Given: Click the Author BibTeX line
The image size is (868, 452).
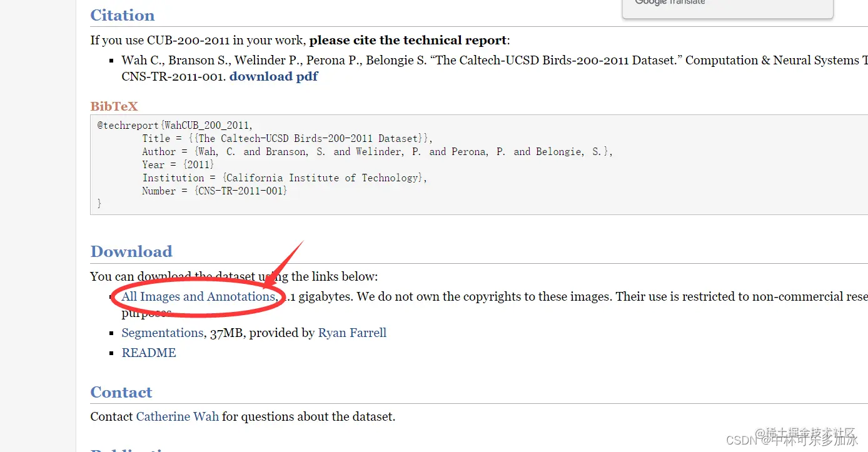Looking at the screenshot, I should tap(377, 151).
